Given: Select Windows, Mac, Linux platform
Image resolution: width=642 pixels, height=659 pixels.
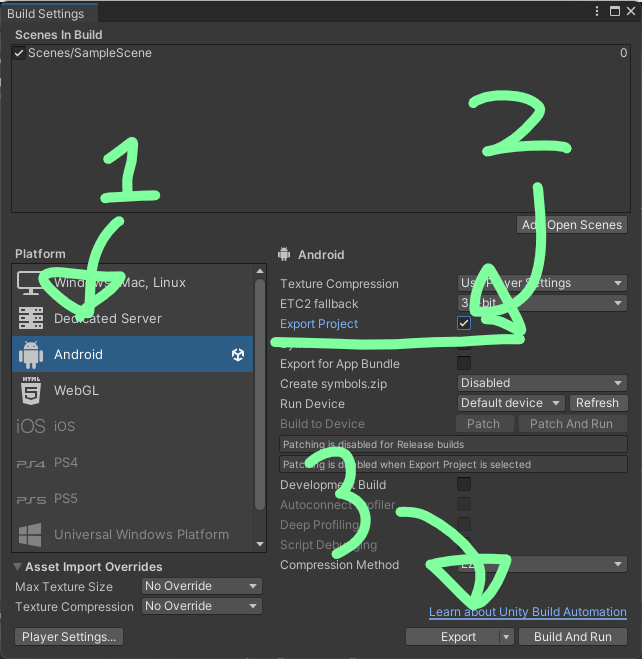Looking at the screenshot, I should (x=132, y=282).
